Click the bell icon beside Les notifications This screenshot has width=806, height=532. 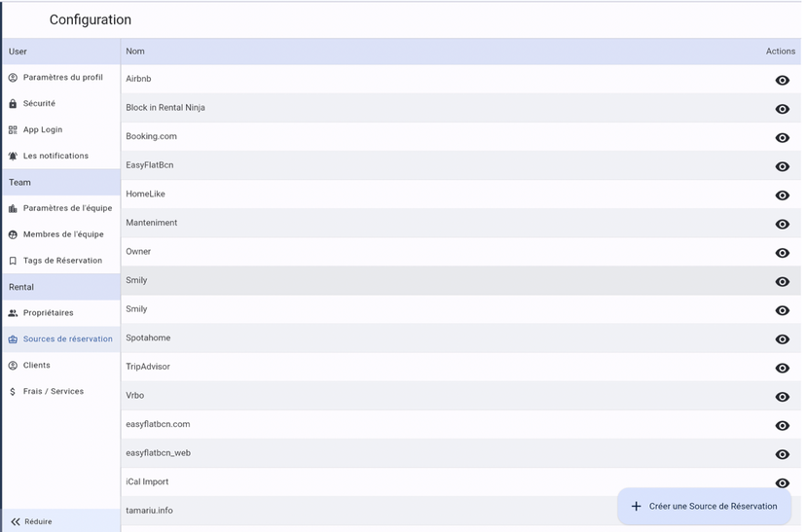tap(13, 157)
